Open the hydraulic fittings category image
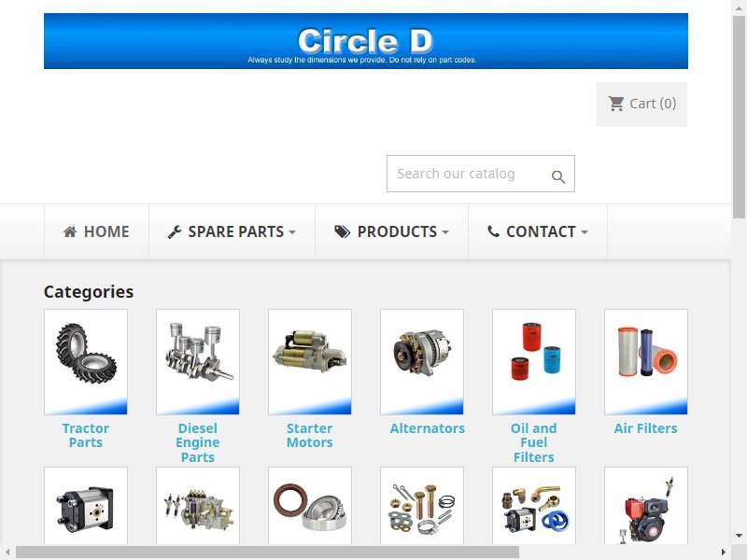The image size is (747, 560). (533, 506)
